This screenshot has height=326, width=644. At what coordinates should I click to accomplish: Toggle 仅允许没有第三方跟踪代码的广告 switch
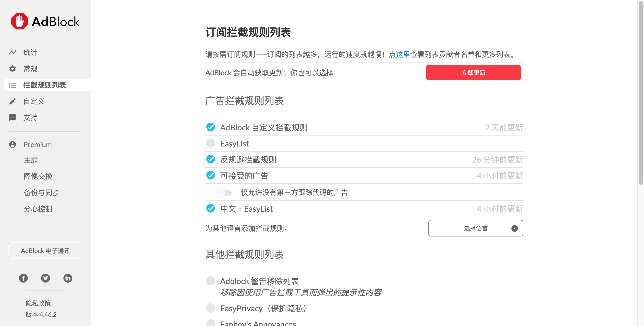224,193
